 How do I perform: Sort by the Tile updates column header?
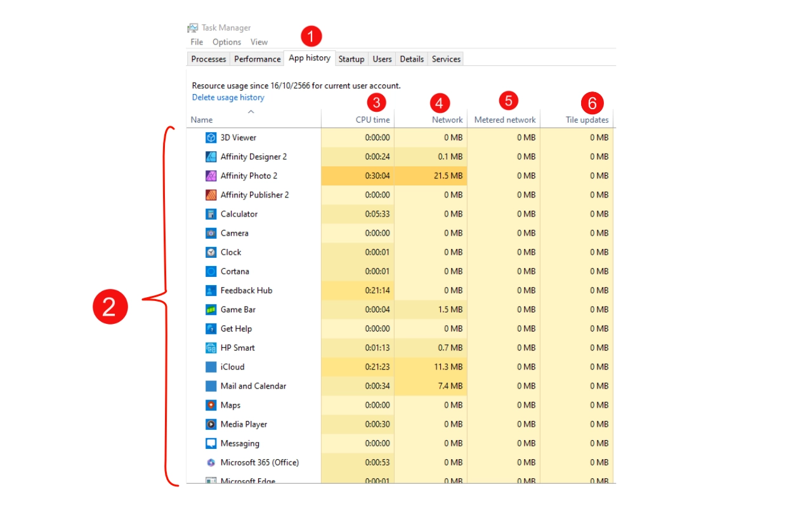[x=577, y=119]
